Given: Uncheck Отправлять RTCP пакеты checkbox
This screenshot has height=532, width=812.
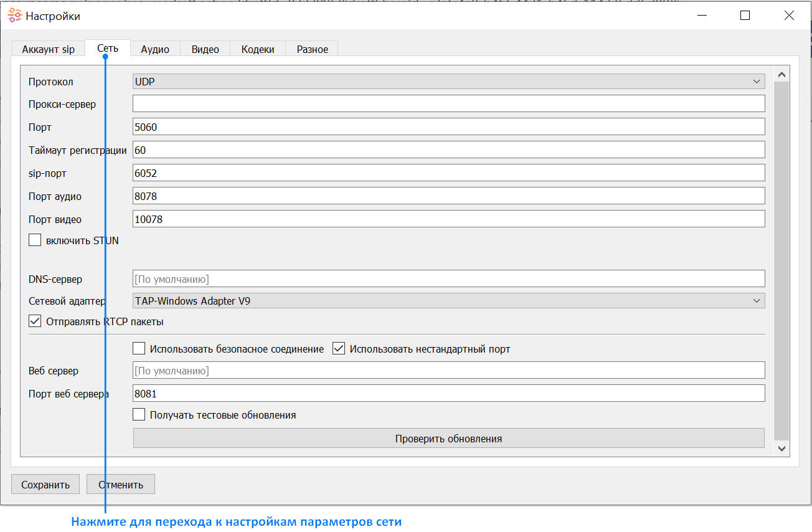Looking at the screenshot, I should (35, 322).
